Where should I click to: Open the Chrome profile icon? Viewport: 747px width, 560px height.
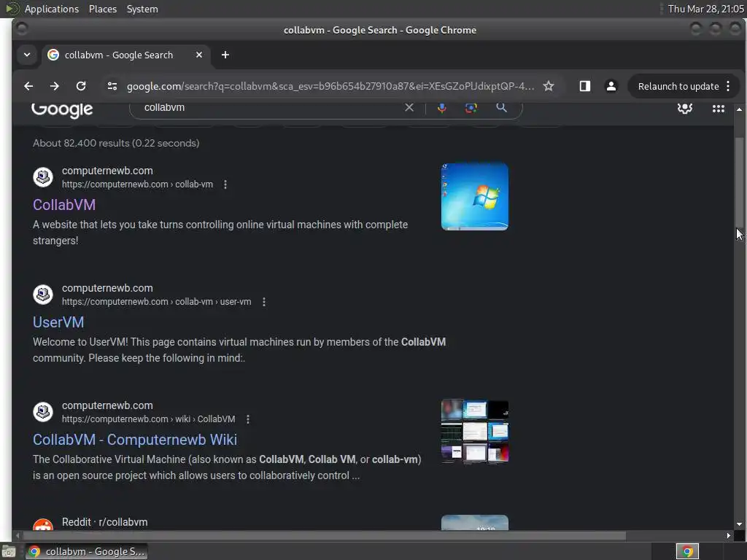pos(611,86)
